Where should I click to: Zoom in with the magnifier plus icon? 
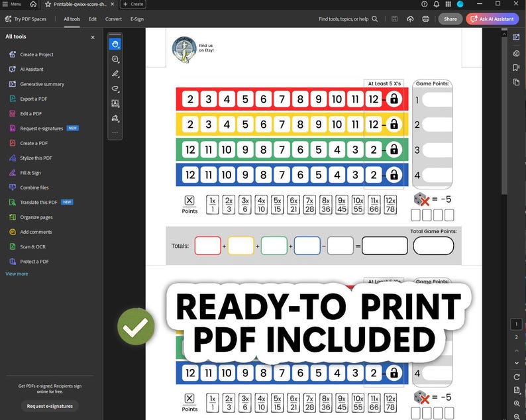[516, 403]
